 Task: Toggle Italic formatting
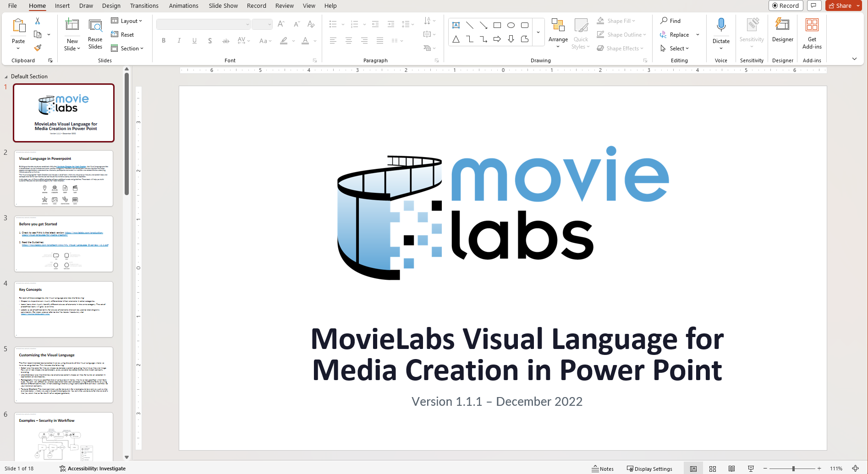[179, 41]
